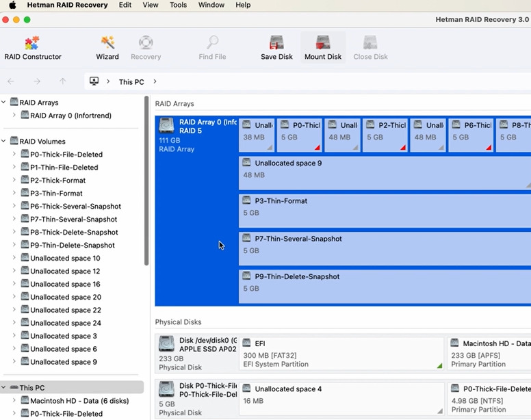Expand RAID Array 0 (Infortrend) node
531x420 pixels.
coord(14,115)
